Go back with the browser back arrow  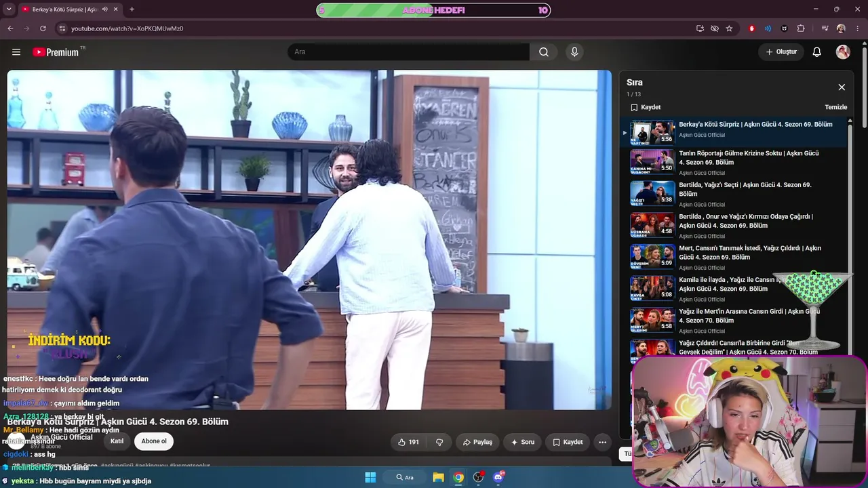(x=10, y=28)
